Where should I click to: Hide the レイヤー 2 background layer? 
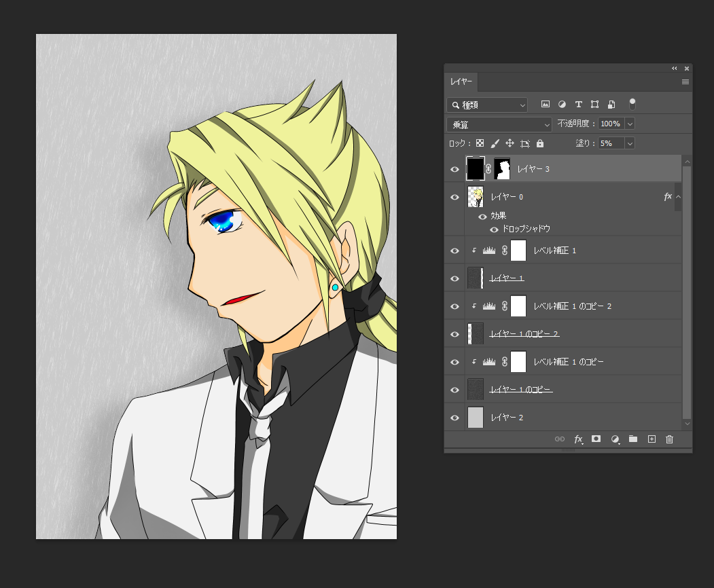tap(455, 418)
